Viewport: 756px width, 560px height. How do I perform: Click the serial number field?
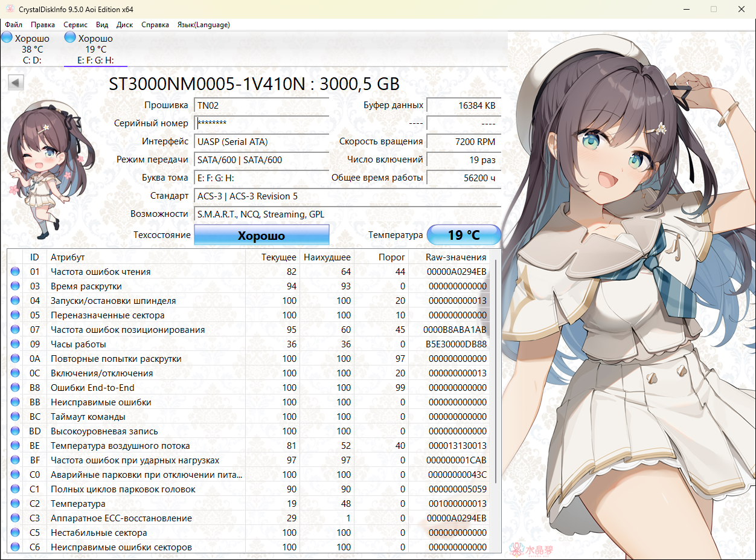[x=262, y=123]
